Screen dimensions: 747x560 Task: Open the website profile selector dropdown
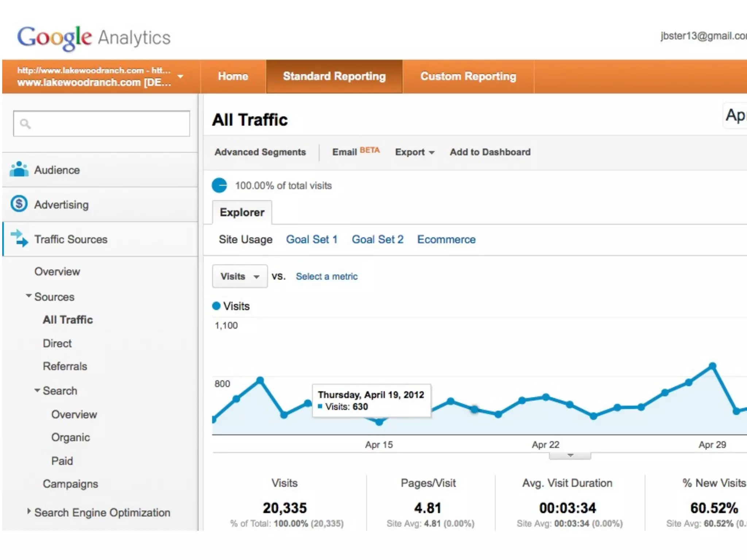click(180, 77)
